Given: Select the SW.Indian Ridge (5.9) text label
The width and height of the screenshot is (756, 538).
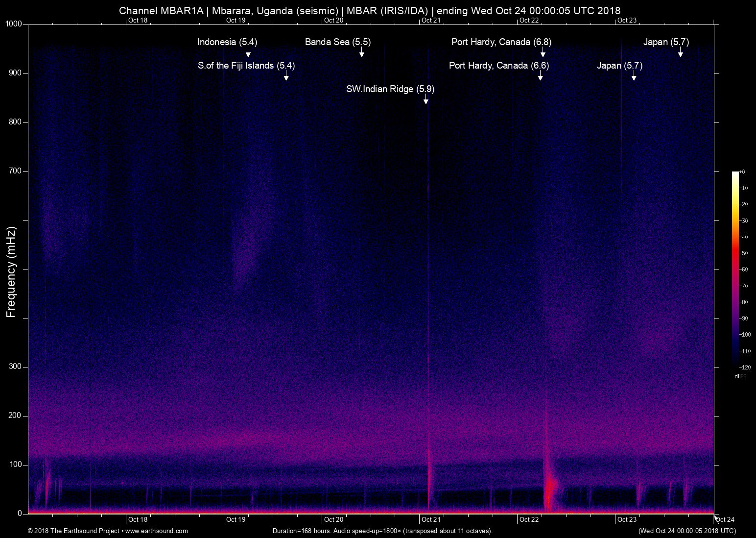Looking at the screenshot, I should point(390,89).
